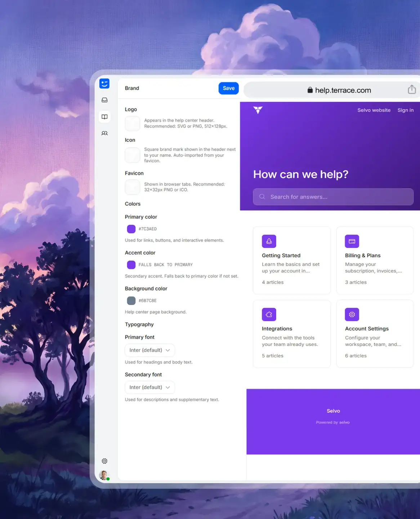
Task: Click the Selvo logo in preview header
Action: point(258,110)
